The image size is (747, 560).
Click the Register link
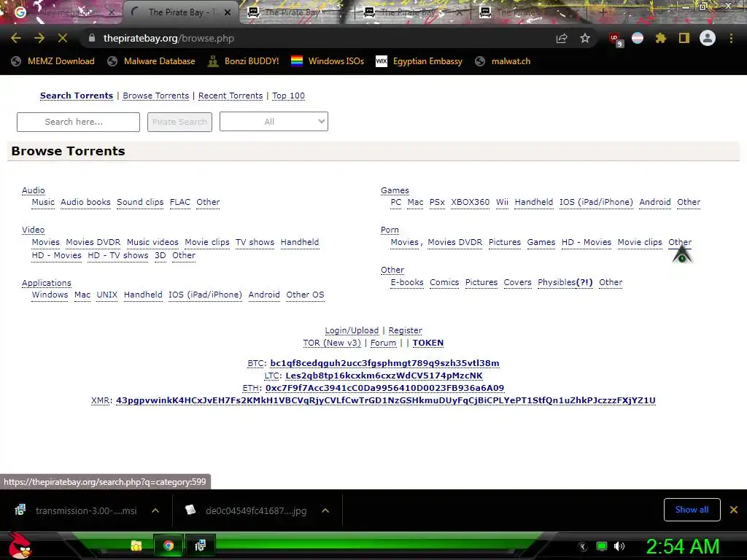click(405, 330)
